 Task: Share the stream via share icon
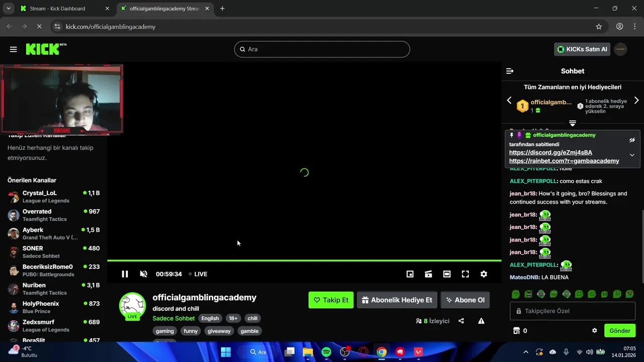(x=461, y=321)
